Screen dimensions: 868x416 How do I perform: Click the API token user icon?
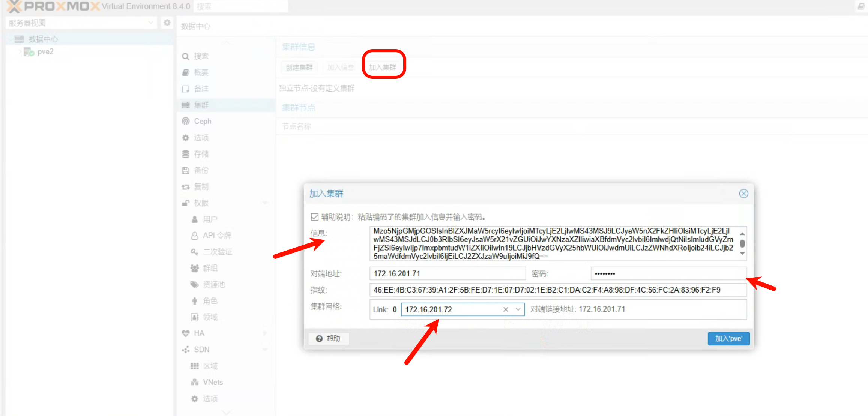[x=195, y=236]
